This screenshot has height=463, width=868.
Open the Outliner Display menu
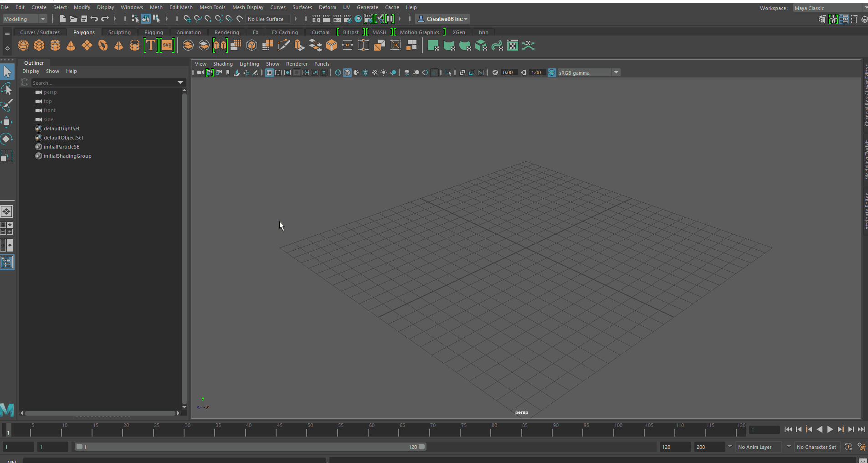(31, 71)
